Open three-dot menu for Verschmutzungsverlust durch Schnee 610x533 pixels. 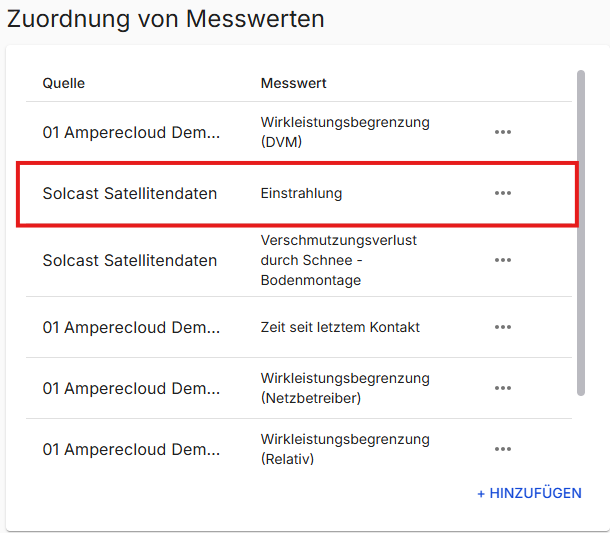pyautogui.click(x=502, y=260)
